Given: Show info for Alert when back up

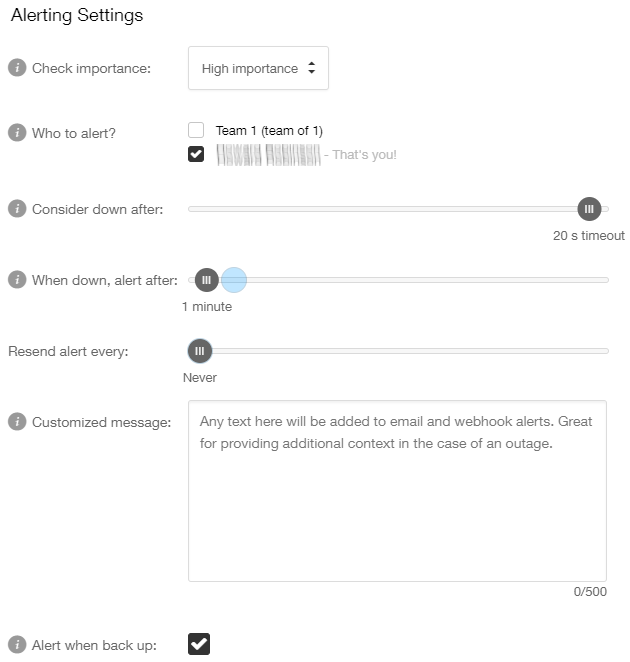Looking at the screenshot, I should coord(17,644).
